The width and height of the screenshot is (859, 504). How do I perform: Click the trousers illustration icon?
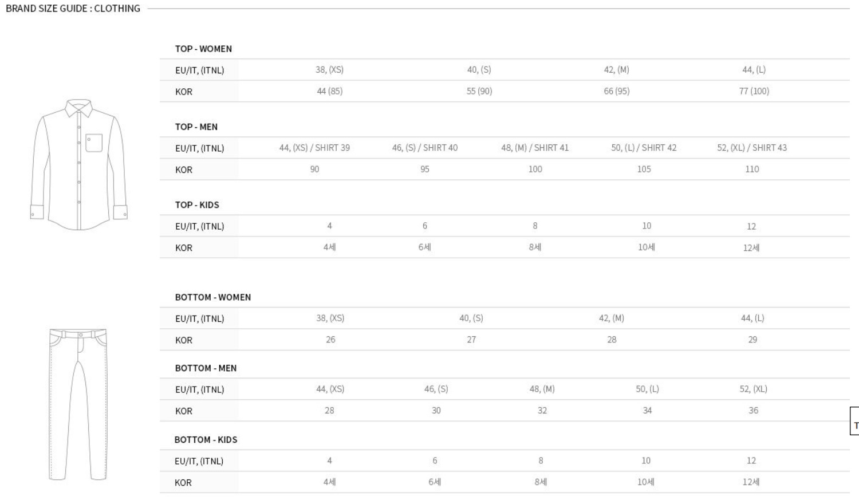78,404
